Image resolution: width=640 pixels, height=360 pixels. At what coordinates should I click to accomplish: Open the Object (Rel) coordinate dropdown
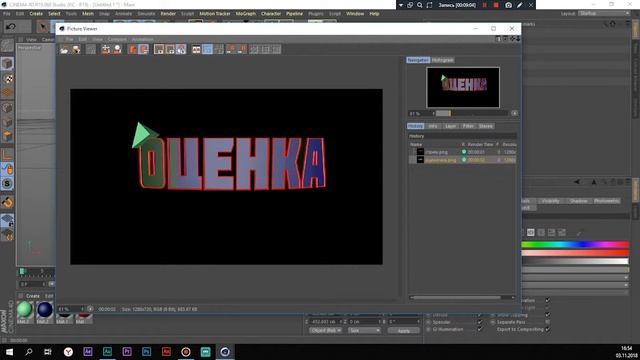click(325, 330)
